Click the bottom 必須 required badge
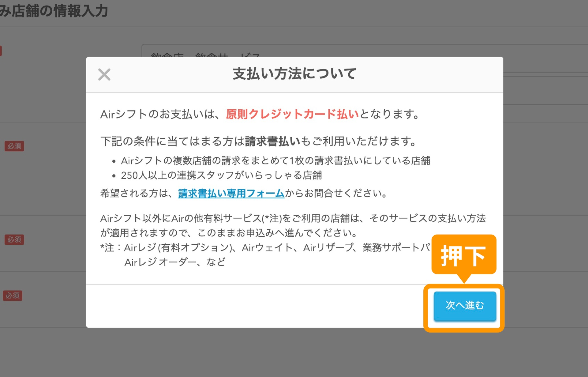Viewport: 588px width, 377px height. [13, 295]
